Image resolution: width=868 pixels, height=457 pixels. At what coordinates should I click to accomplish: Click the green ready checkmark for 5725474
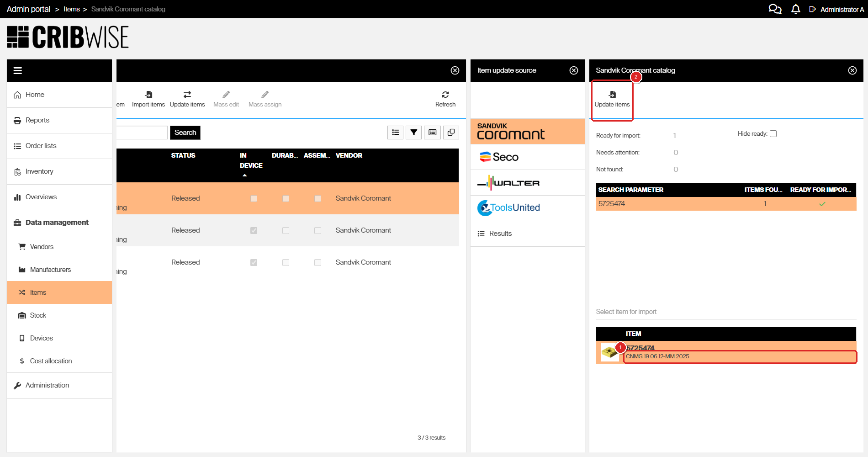[822, 204]
